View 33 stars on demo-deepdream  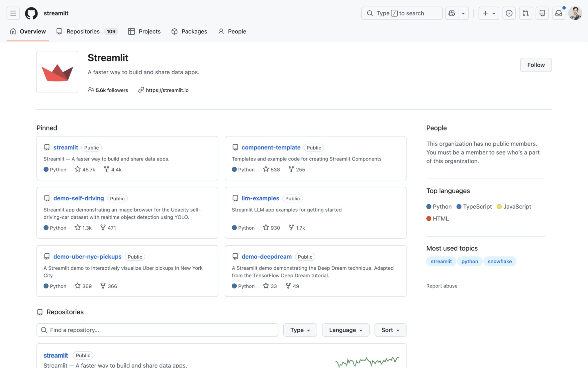coord(270,286)
